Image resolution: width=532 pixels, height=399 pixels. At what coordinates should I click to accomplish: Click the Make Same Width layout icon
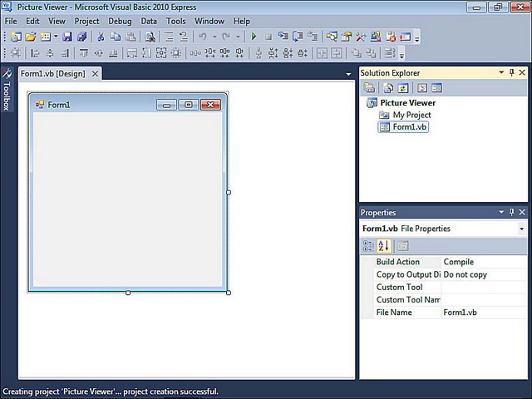tap(131, 53)
